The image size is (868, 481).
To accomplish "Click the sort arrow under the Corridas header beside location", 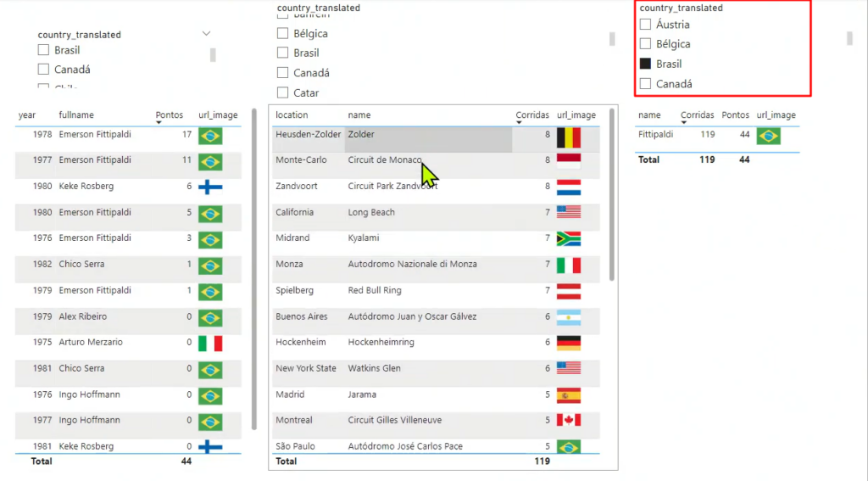I will 520,123.
